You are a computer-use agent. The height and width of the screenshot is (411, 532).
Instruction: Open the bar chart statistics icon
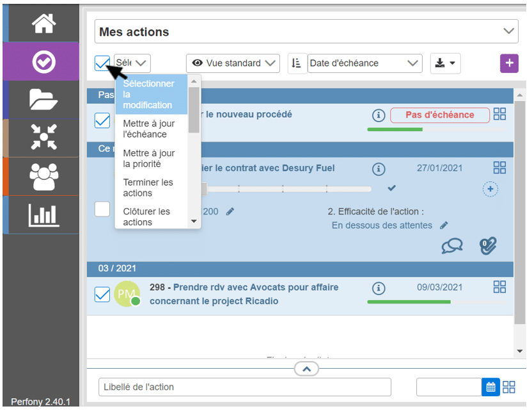(43, 214)
